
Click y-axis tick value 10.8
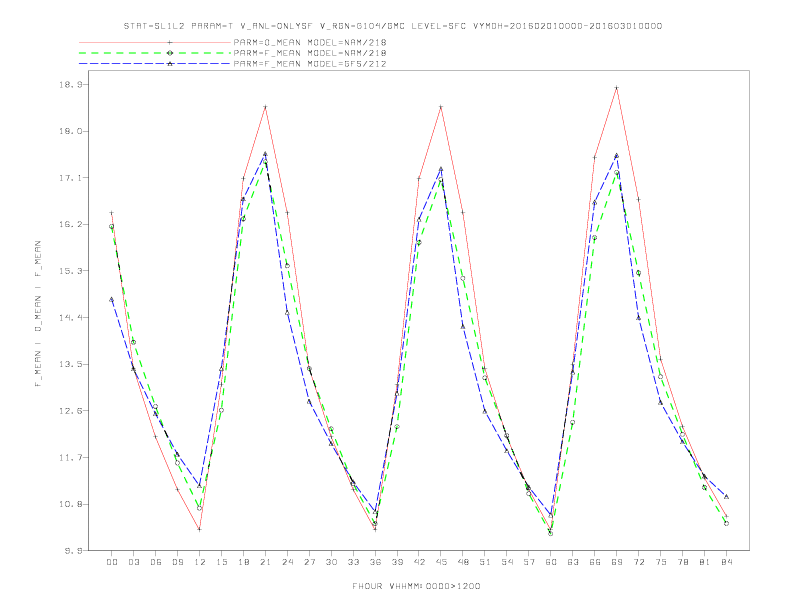point(70,504)
